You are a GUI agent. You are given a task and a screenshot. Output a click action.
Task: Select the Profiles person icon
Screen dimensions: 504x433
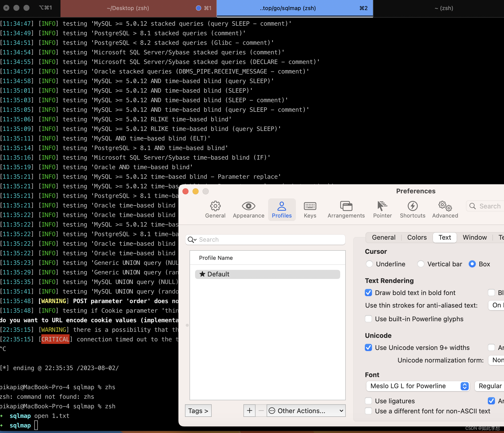[x=282, y=206]
